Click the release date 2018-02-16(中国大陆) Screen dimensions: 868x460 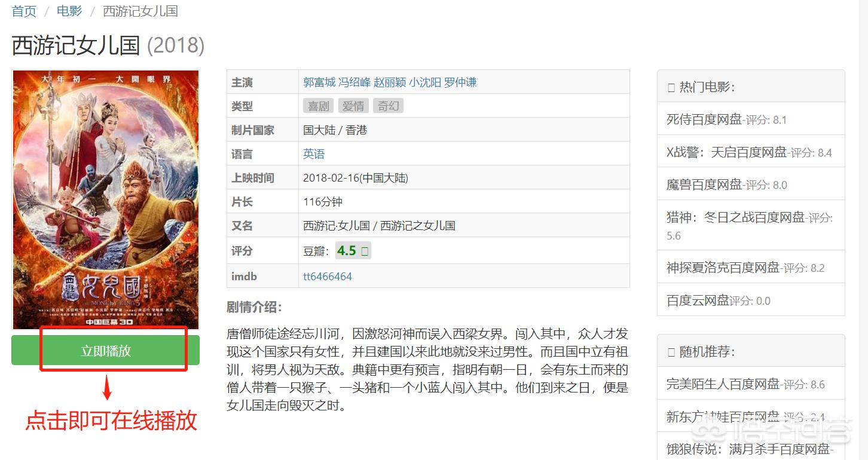tap(356, 177)
